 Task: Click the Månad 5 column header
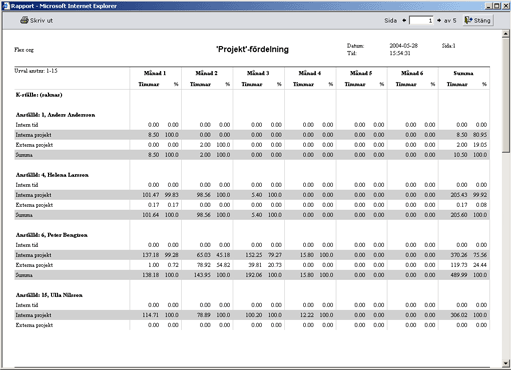[361, 73]
